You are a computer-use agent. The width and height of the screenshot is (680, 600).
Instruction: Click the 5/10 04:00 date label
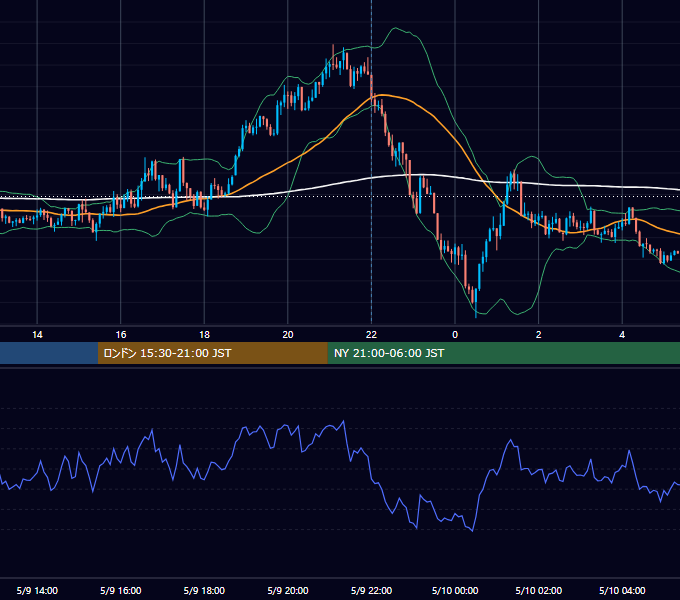pyautogui.click(x=622, y=590)
